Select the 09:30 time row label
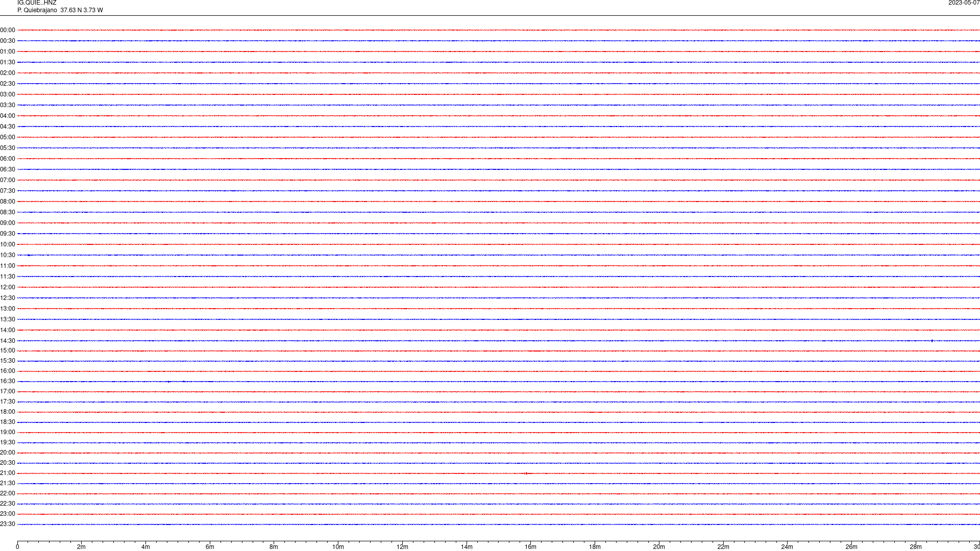Screen dimensions: 980x551 click(x=8, y=234)
